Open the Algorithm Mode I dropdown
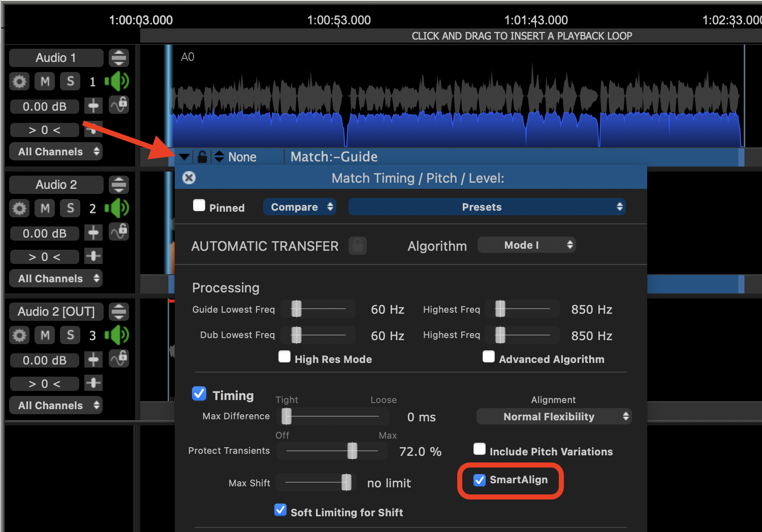 click(x=526, y=245)
